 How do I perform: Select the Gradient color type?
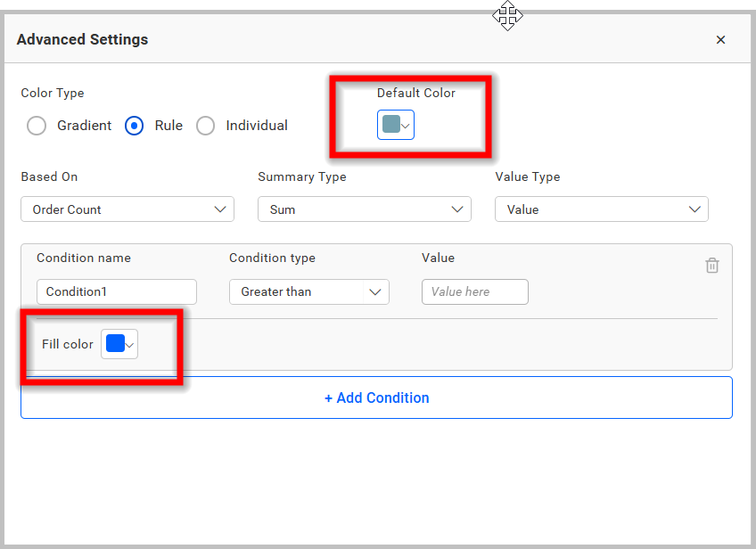tap(37, 126)
